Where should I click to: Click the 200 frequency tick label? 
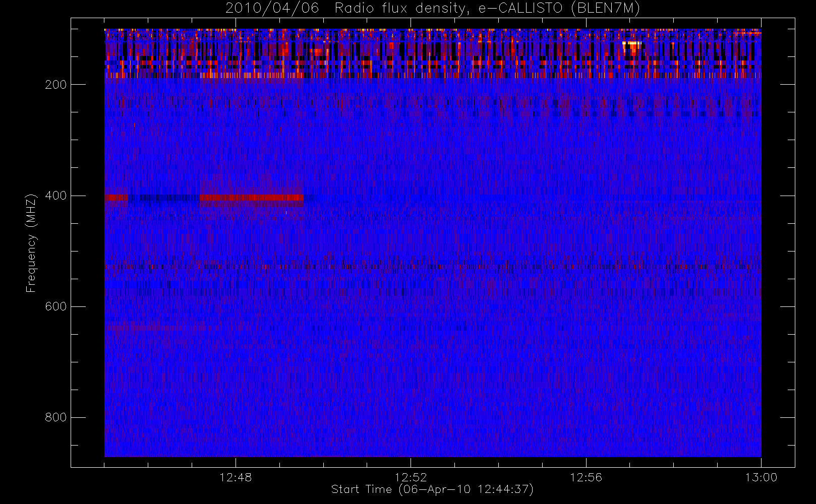pos(55,85)
